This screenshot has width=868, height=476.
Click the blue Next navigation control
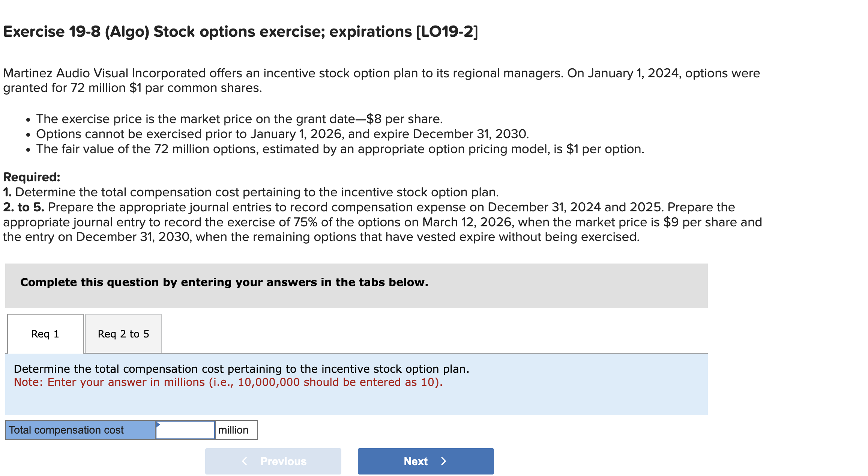click(x=425, y=461)
